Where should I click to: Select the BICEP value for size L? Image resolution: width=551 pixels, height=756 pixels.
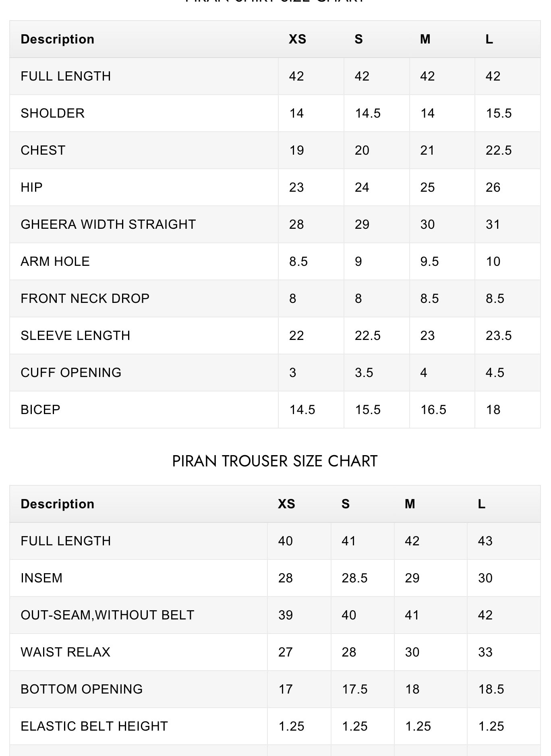click(x=493, y=410)
